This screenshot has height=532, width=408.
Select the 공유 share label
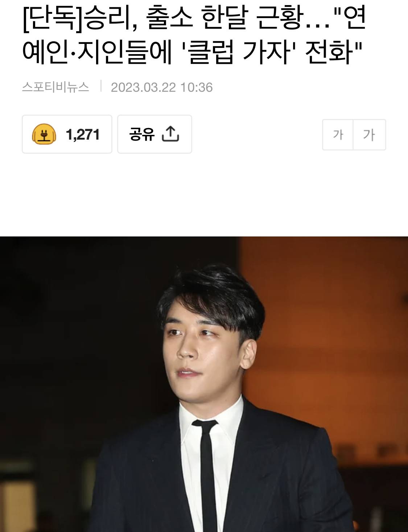[142, 134]
